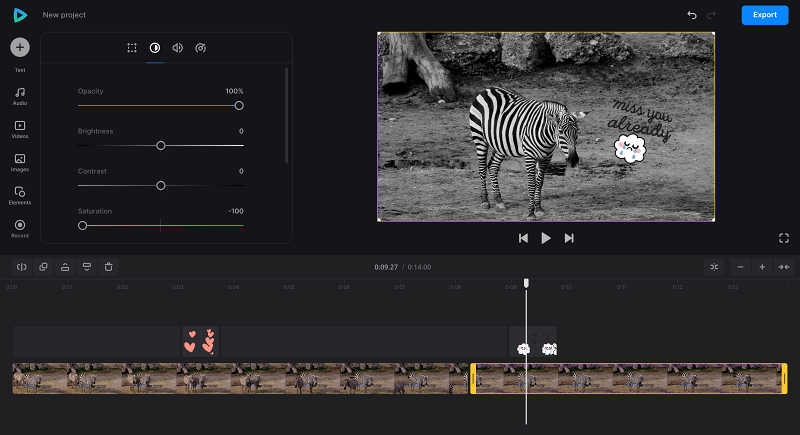Skip to the previous clip
This screenshot has width=800, height=435.
(x=523, y=238)
